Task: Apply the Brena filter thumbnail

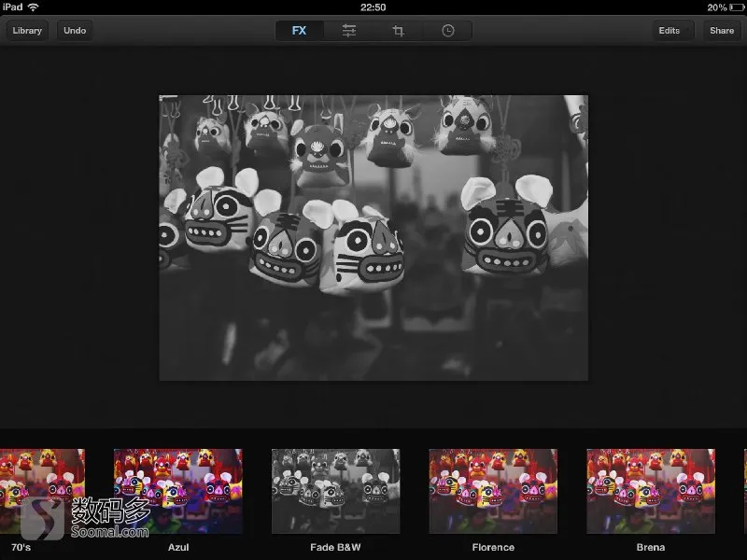Action: pyautogui.click(x=651, y=491)
